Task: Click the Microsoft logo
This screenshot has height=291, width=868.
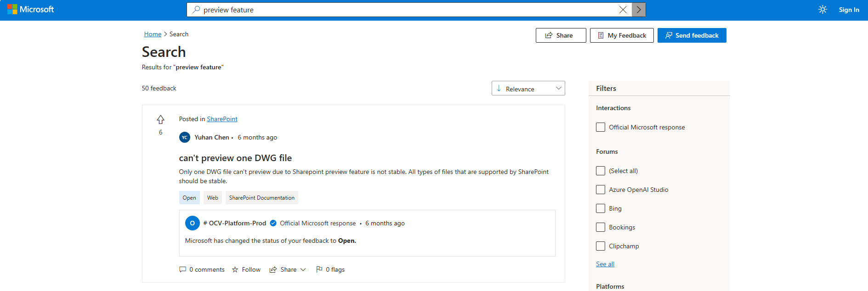Action: [x=31, y=9]
